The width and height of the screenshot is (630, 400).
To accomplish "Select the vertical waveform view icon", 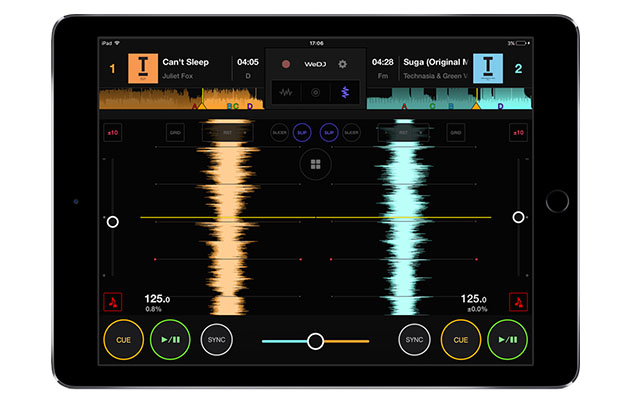I will 345,92.
